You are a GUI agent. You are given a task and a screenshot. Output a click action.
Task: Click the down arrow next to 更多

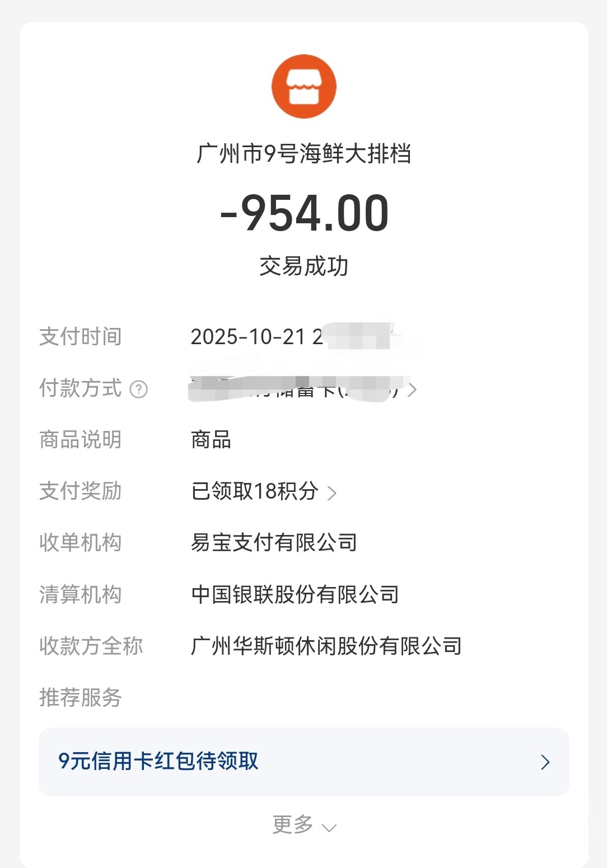[329, 828]
